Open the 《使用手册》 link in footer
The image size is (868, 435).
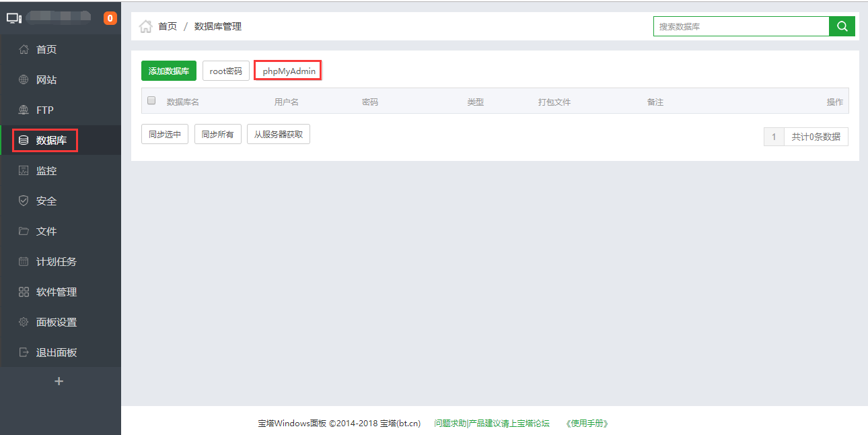587,423
